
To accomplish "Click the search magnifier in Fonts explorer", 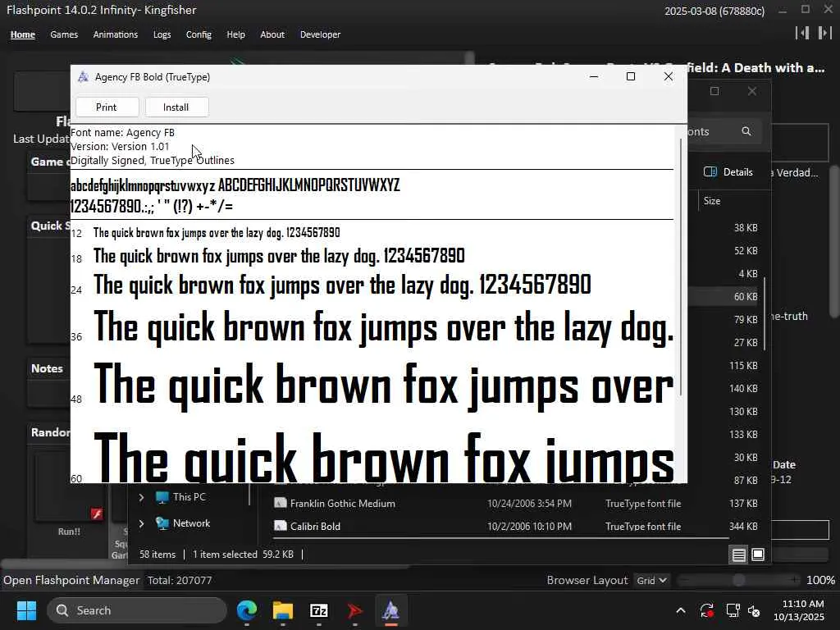I will point(746,131).
